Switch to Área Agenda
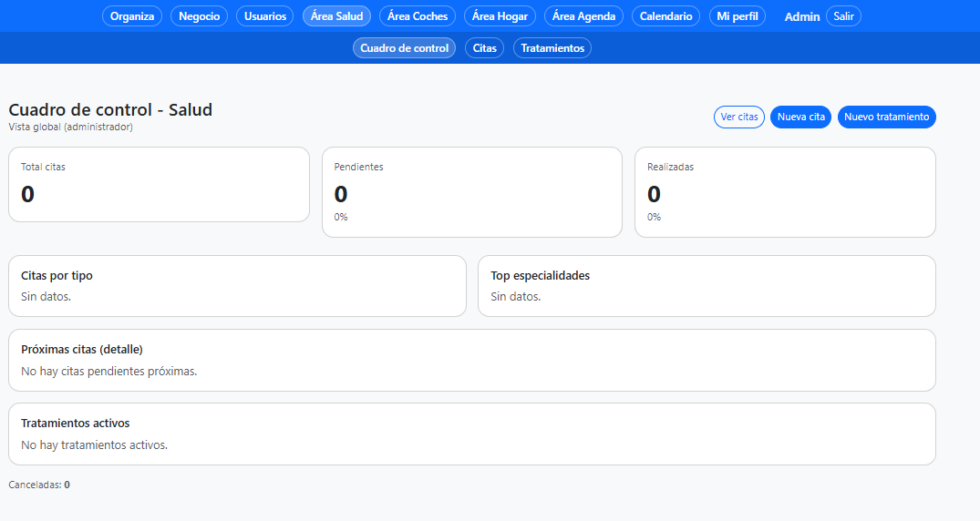 pyautogui.click(x=583, y=16)
